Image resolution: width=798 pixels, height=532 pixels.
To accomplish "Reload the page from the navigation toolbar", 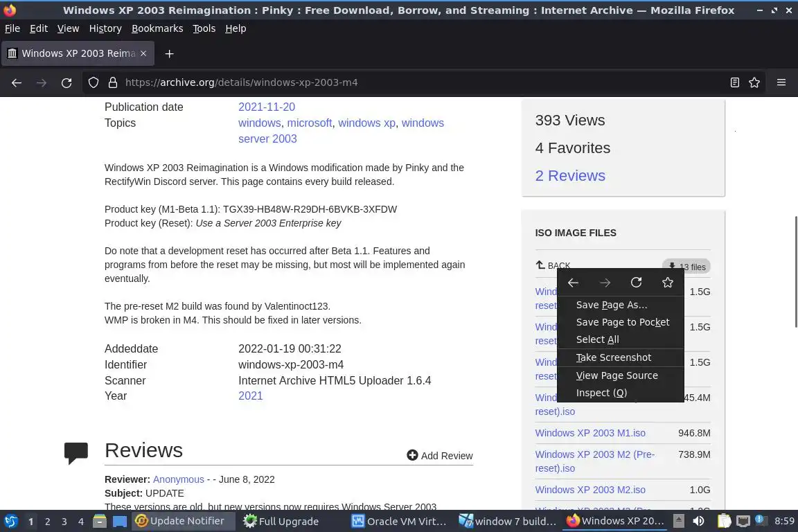I will tap(66, 82).
